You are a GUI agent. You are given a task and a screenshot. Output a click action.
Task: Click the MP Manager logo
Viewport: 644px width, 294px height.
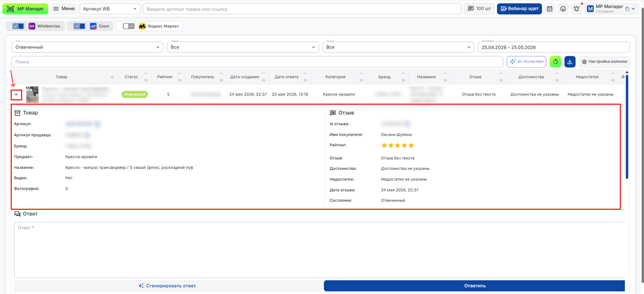25,9
